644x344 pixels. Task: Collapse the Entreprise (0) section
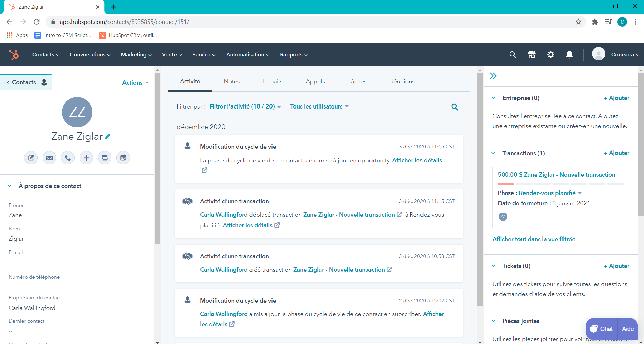493,98
